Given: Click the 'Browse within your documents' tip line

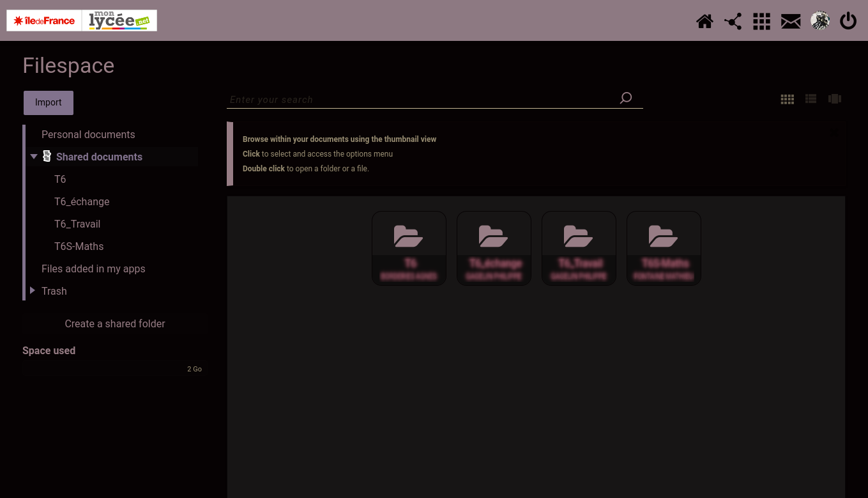Looking at the screenshot, I should point(339,139).
